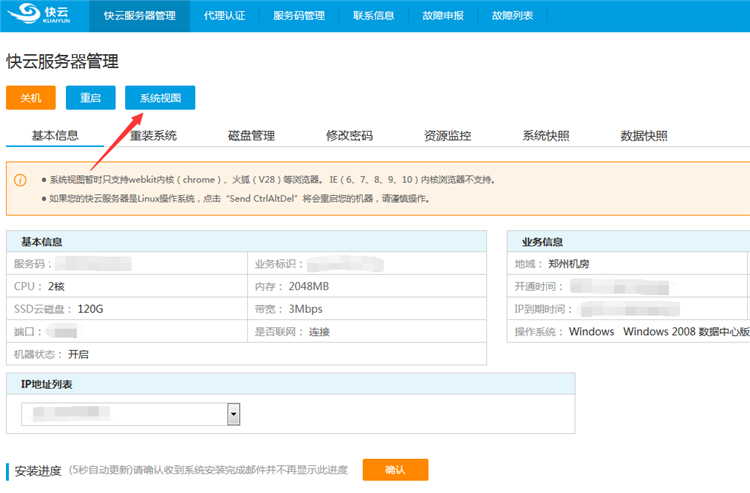Expand the IP地址列表 dropdown
This screenshot has width=750, height=493.
[234, 413]
